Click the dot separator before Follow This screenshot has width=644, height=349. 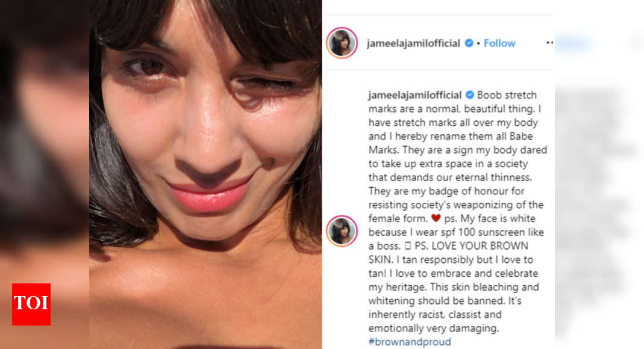point(478,43)
